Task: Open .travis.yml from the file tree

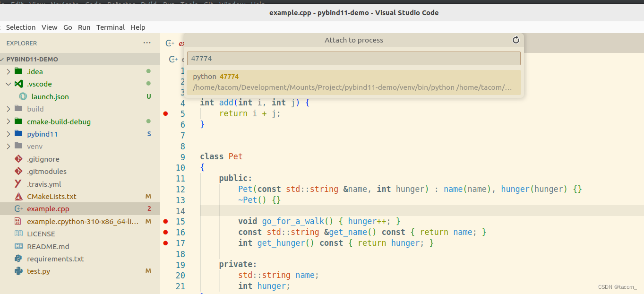Action: point(44,184)
